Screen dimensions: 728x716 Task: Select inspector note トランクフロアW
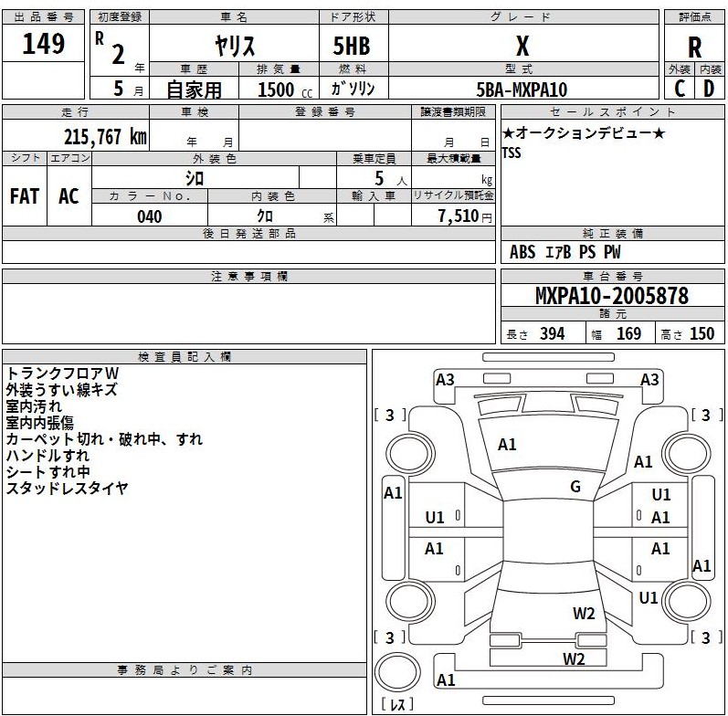pos(63,374)
